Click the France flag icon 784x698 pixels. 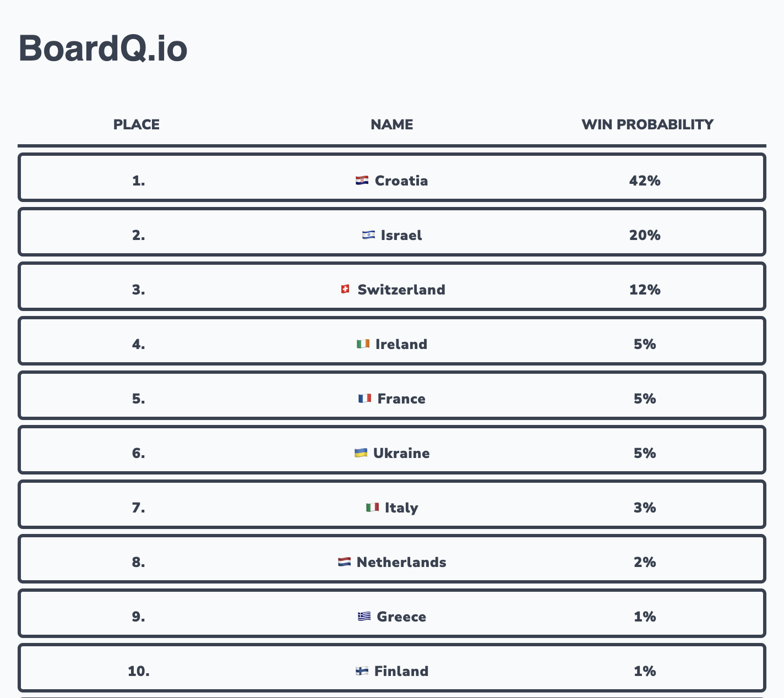pyautogui.click(x=364, y=399)
